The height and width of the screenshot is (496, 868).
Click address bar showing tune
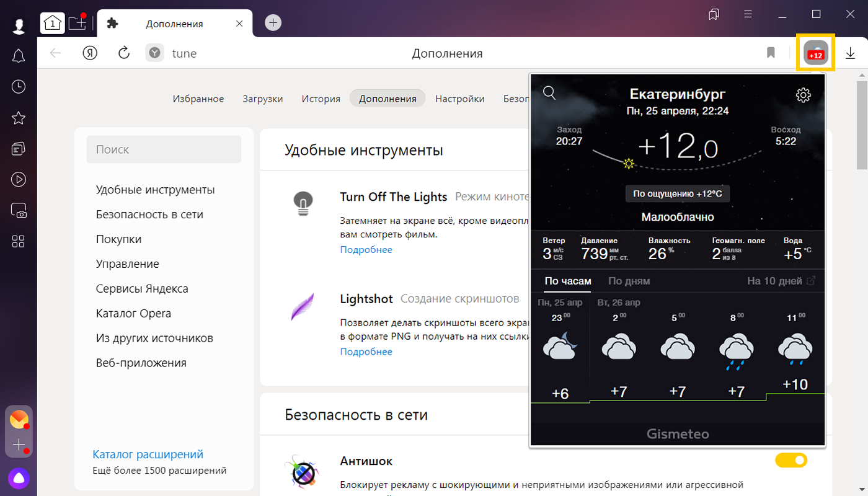point(184,53)
